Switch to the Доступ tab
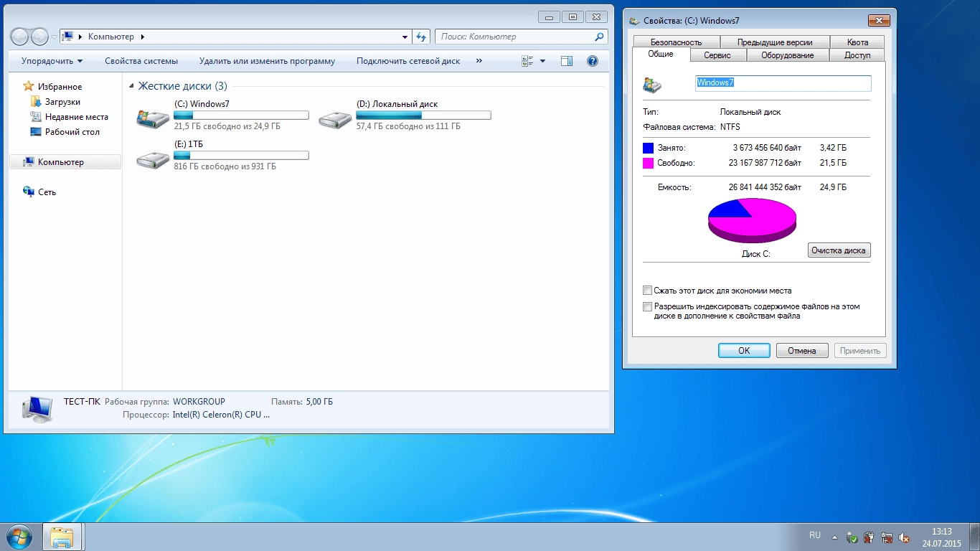This screenshot has width=980, height=551. point(857,55)
